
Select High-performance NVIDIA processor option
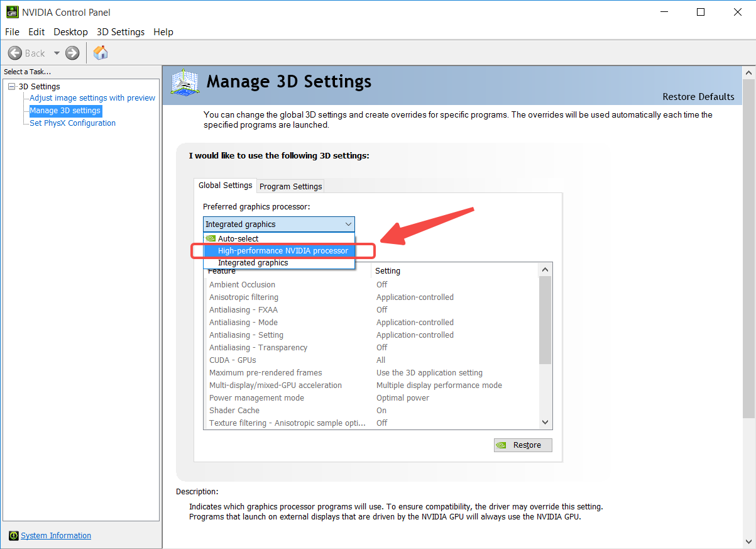pos(279,250)
